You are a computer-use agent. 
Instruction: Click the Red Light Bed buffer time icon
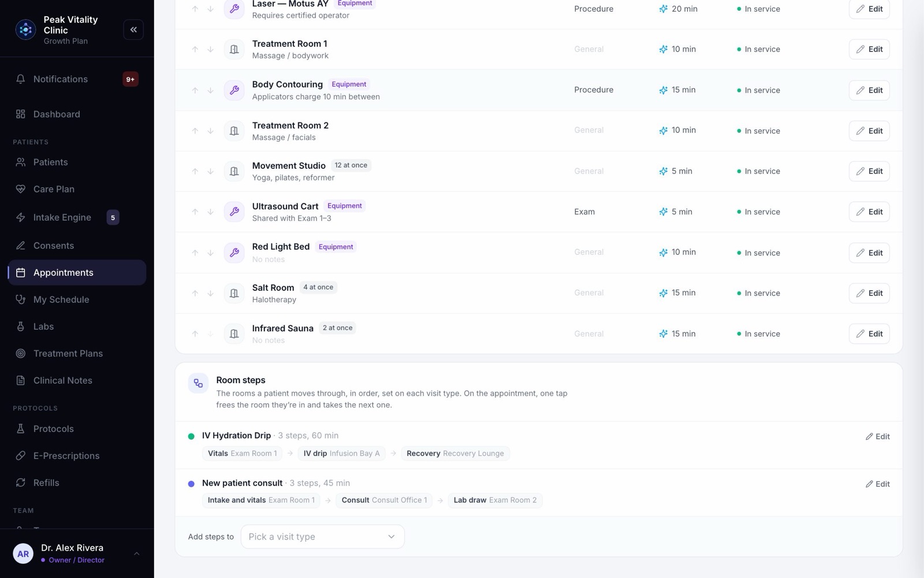click(664, 253)
